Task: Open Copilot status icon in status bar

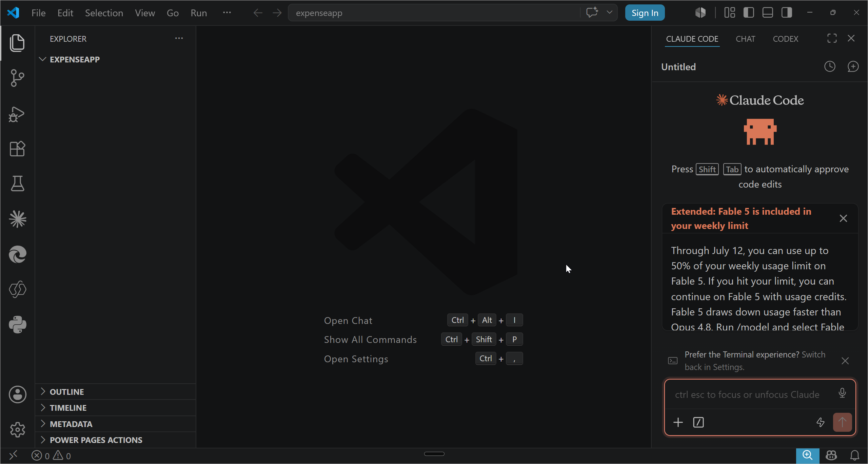Action: coord(831,456)
